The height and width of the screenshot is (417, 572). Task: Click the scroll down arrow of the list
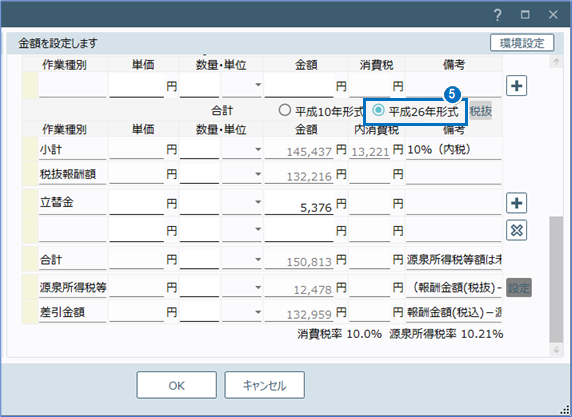point(556,350)
